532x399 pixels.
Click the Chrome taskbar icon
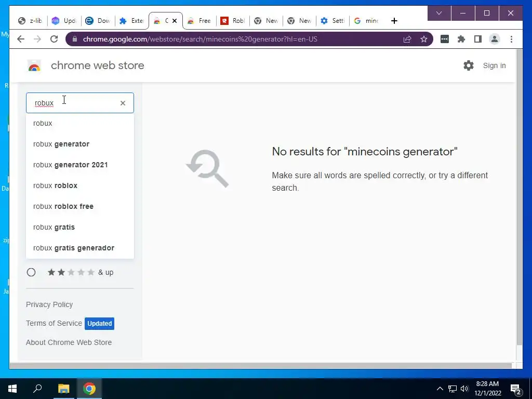click(x=89, y=389)
